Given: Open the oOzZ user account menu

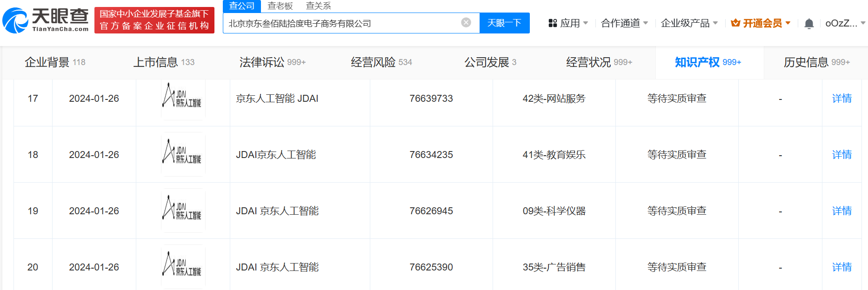Looking at the screenshot, I should coord(844,23).
